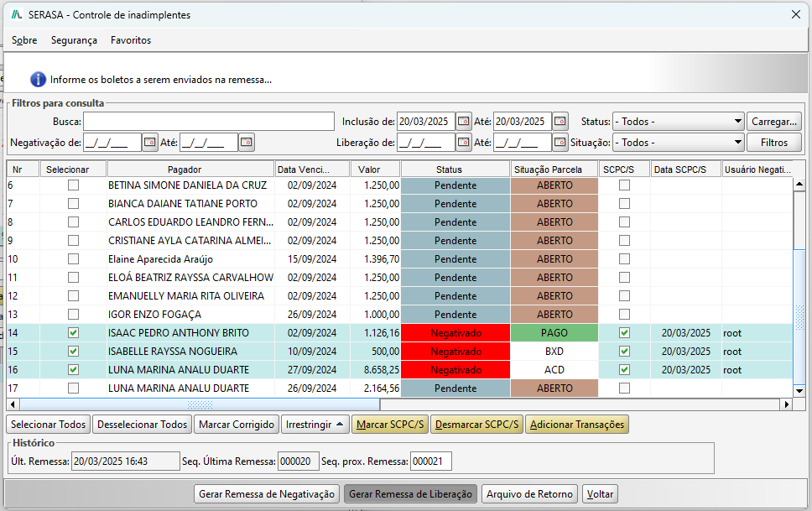The image size is (812, 511).
Task: Click Selecionar Todos
Action: coord(48,425)
